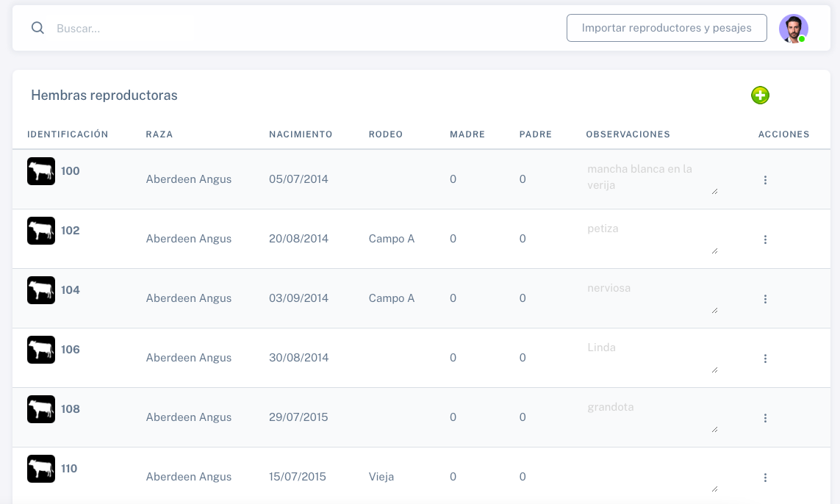Edit observation 'mancha blanca en la verija'

[x=652, y=178]
